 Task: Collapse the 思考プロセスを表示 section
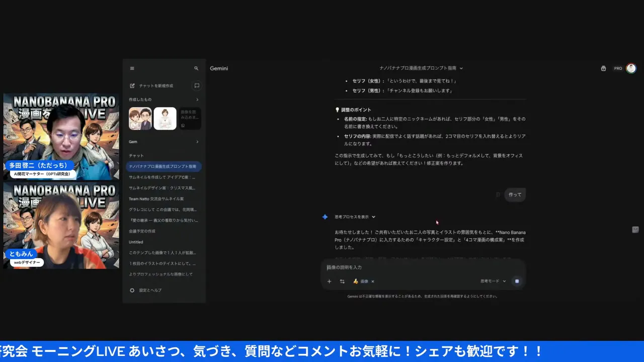[372, 217]
